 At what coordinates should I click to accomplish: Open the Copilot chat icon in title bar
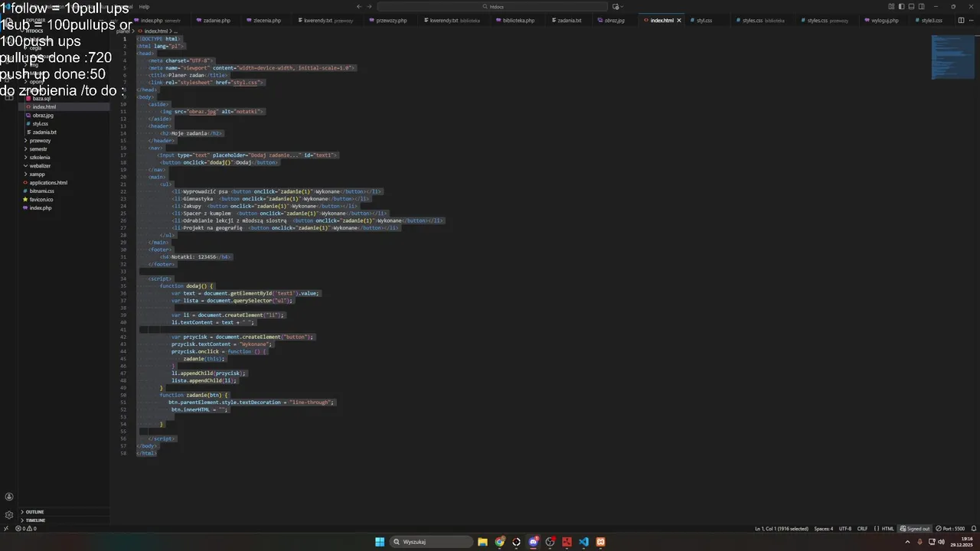coord(615,6)
